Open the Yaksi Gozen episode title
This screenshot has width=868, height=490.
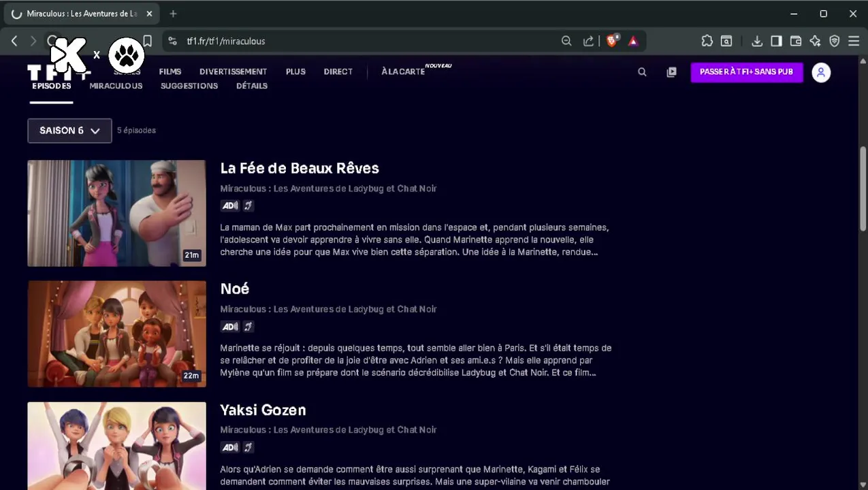[x=263, y=410]
